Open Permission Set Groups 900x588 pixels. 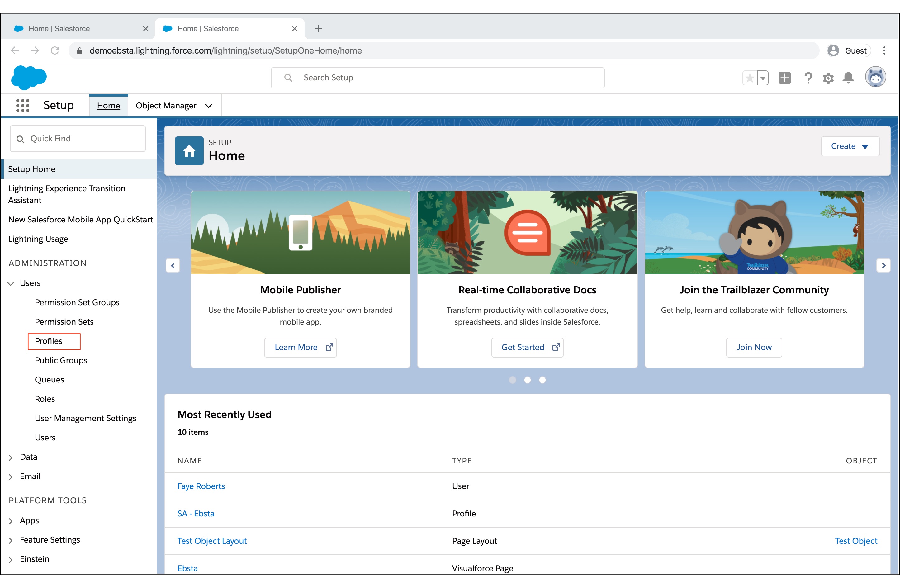[x=77, y=302]
